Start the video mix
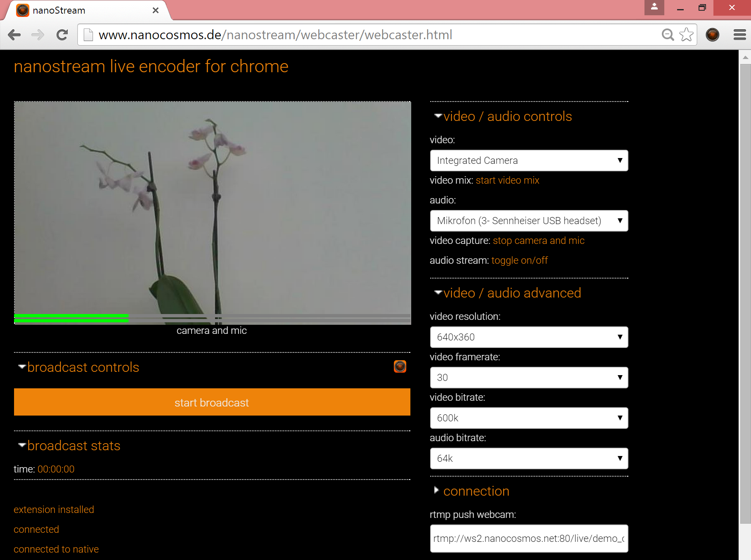The width and height of the screenshot is (751, 560). pyautogui.click(x=507, y=180)
